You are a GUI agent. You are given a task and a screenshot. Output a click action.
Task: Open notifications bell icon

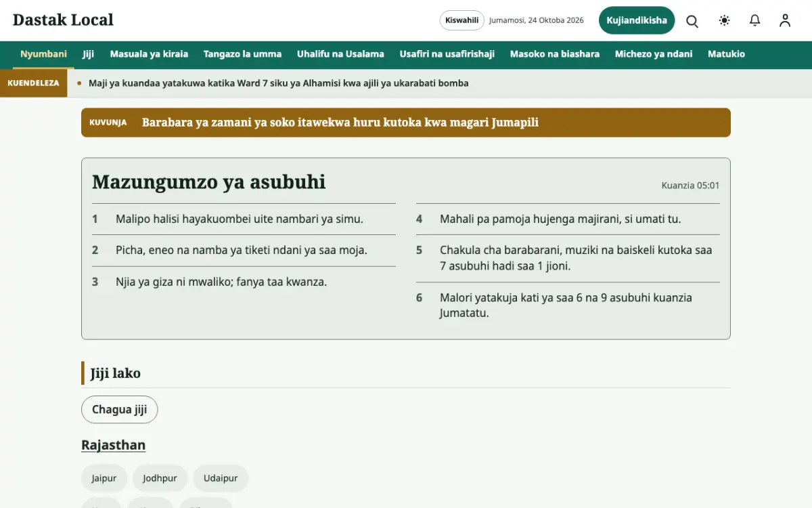(755, 21)
